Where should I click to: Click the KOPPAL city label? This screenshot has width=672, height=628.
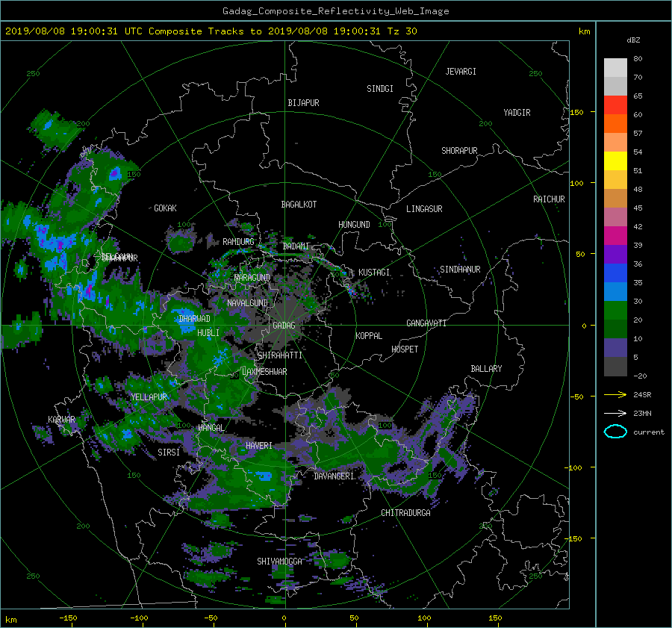pos(369,336)
